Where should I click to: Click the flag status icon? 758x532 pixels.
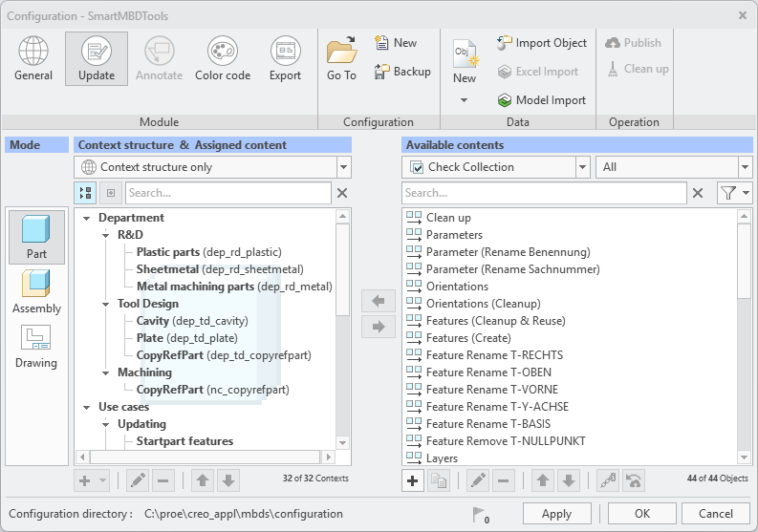(x=480, y=515)
